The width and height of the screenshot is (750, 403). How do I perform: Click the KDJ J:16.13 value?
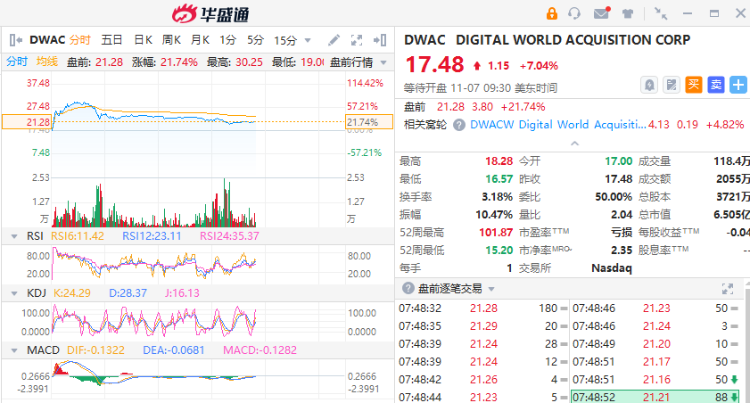pos(182,293)
